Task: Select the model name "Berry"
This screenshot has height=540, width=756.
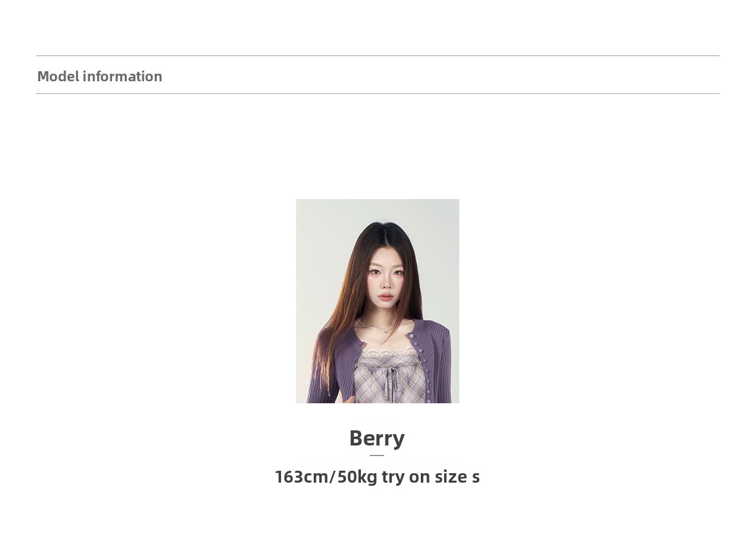Action: 377,439
